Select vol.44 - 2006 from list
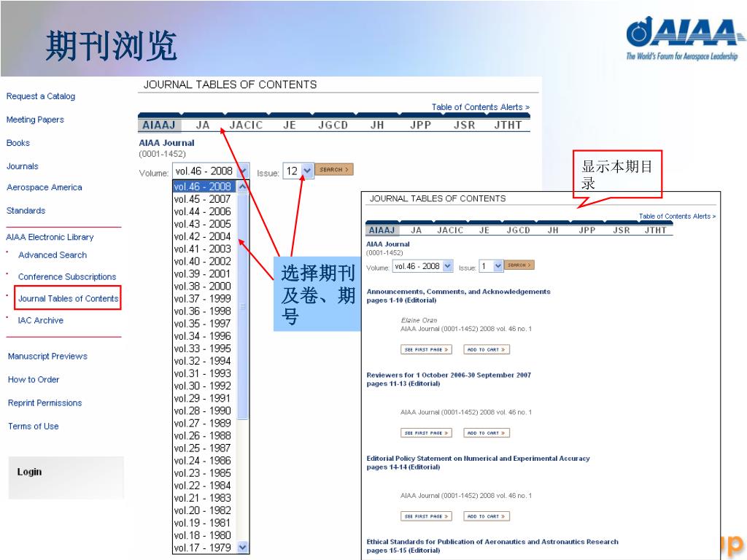This screenshot has width=747, height=560. point(204,211)
